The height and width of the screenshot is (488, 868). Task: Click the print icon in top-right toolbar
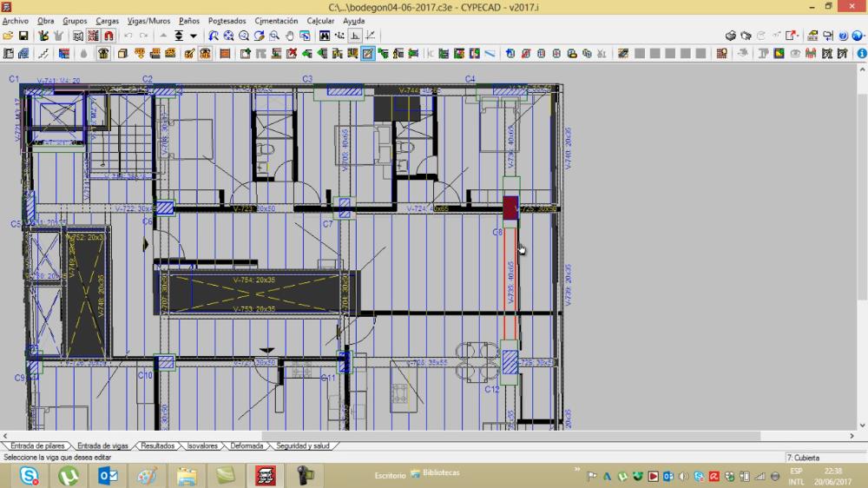point(731,36)
